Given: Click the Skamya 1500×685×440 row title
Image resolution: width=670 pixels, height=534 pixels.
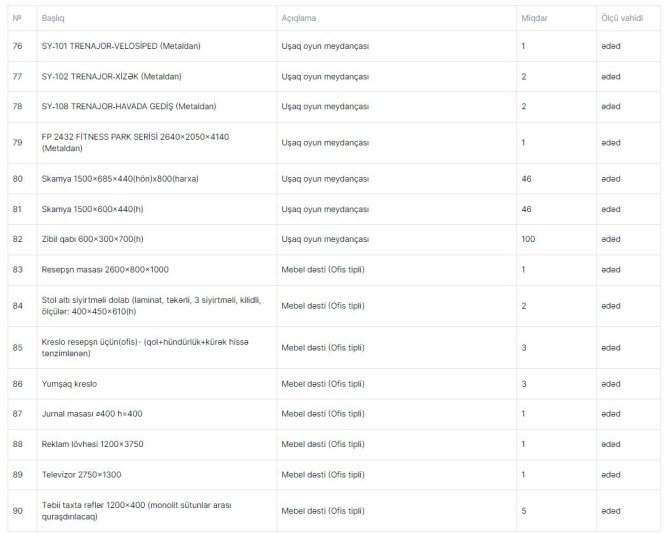Looking at the screenshot, I should point(120,179).
